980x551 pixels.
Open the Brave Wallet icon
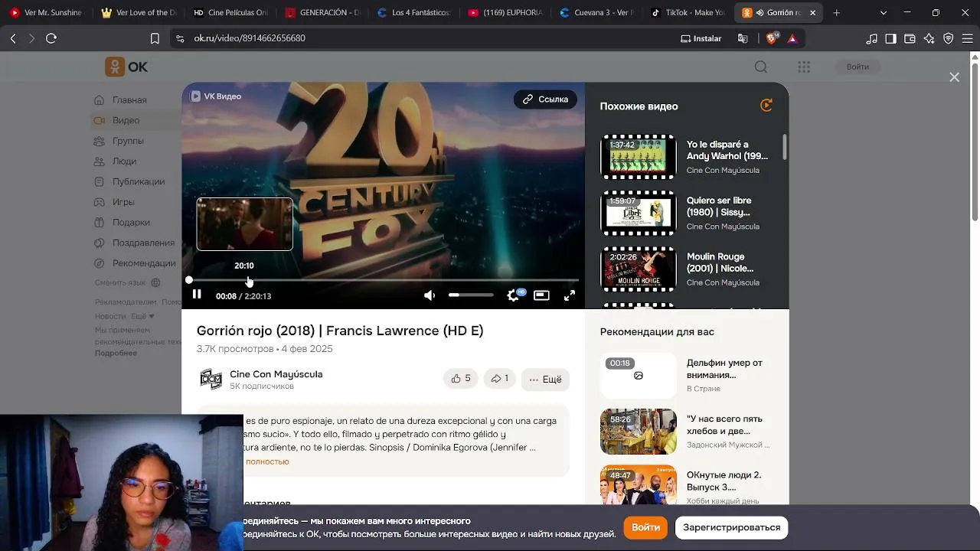click(x=910, y=38)
